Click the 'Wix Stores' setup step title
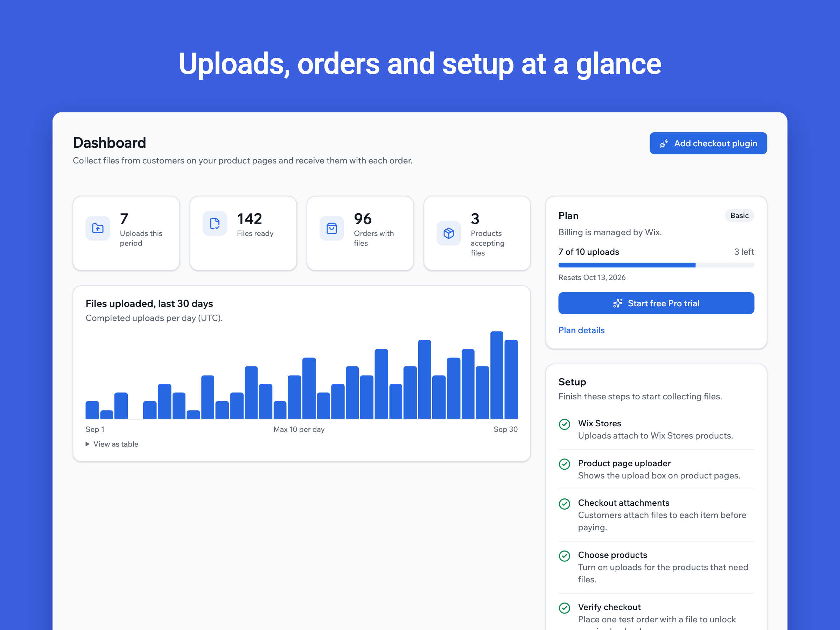 point(599,423)
